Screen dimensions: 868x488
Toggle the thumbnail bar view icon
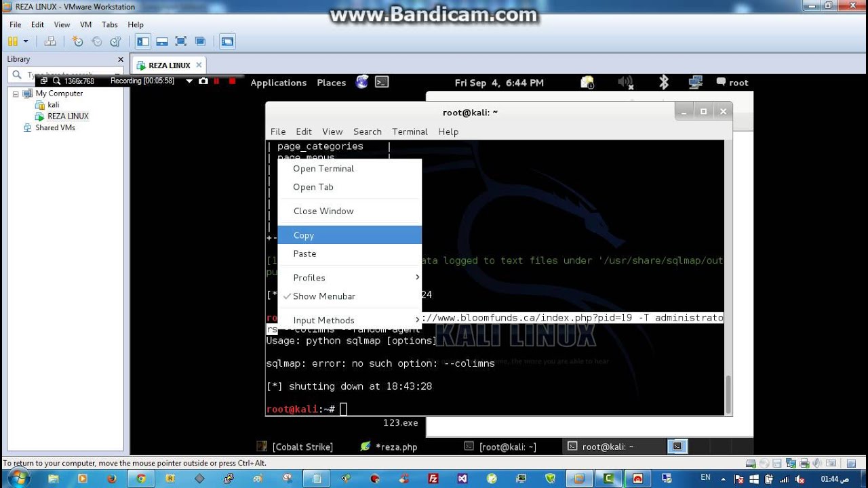pos(161,41)
